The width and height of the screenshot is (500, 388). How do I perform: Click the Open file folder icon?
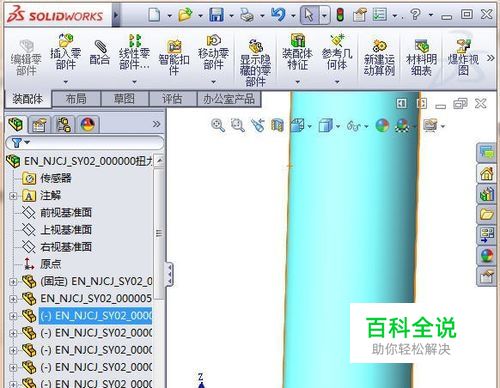pyautogui.click(x=185, y=15)
